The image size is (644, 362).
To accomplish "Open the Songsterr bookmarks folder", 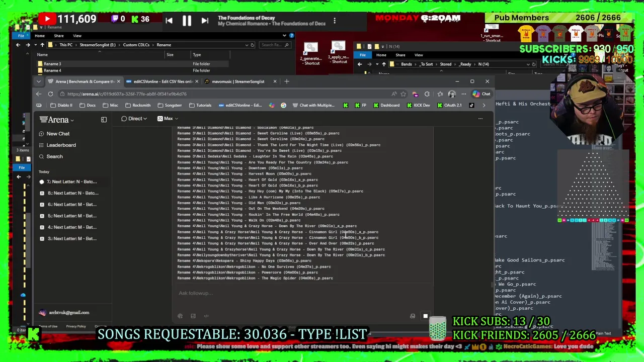I will [170, 106].
